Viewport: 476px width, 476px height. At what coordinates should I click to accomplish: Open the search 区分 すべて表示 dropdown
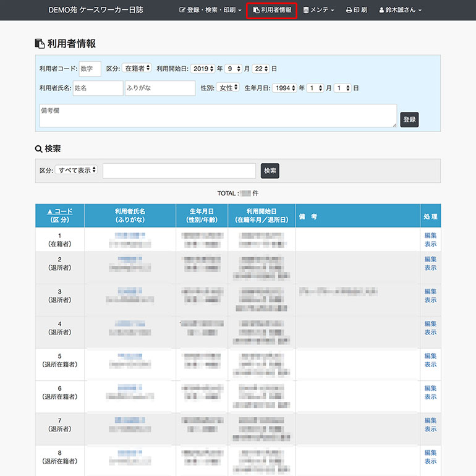[x=76, y=170]
